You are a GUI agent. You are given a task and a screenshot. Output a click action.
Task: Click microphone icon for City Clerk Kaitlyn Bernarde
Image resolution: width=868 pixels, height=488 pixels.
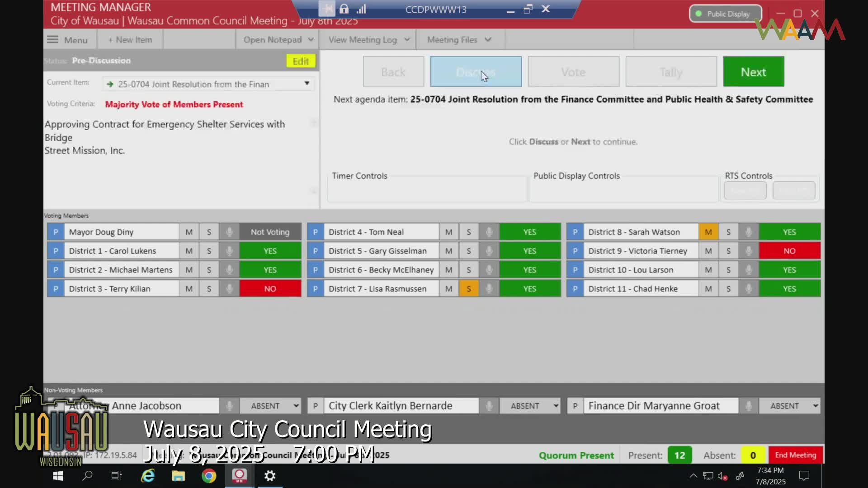click(x=489, y=406)
